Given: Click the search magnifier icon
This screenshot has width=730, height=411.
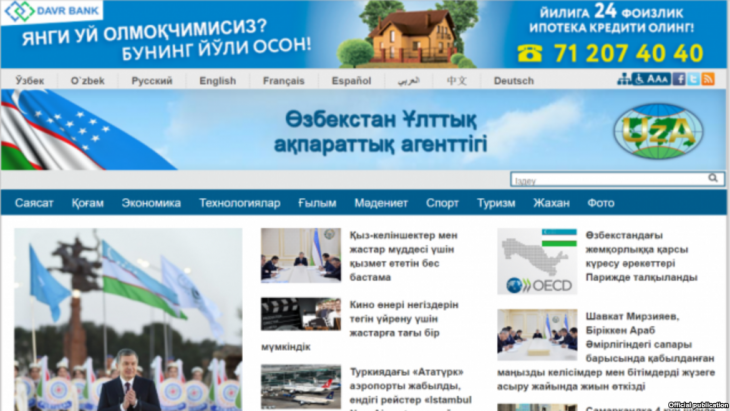Looking at the screenshot, I should click(713, 178).
